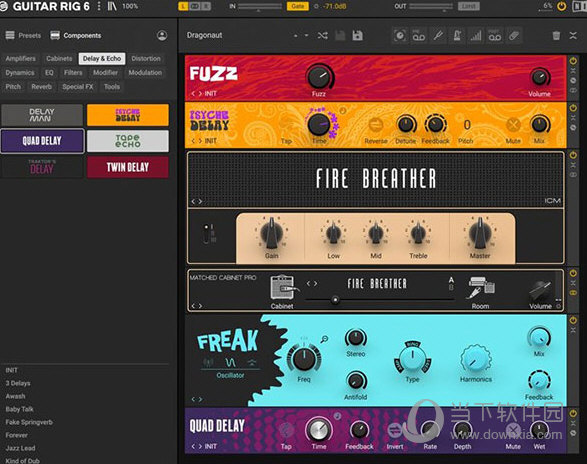The width and height of the screenshot is (587, 464).
Task: Select the Amplifiers category
Action: point(21,58)
